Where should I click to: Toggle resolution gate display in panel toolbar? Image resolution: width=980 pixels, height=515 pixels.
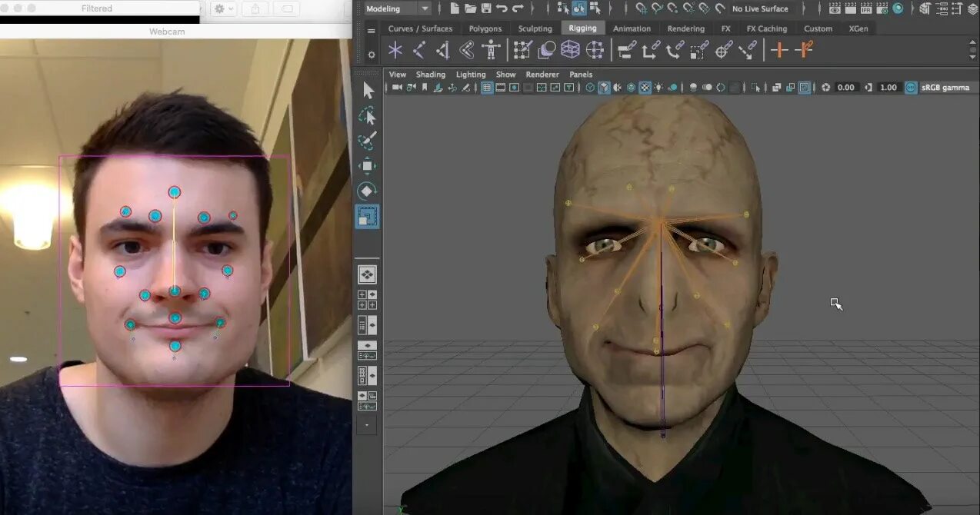(x=515, y=88)
